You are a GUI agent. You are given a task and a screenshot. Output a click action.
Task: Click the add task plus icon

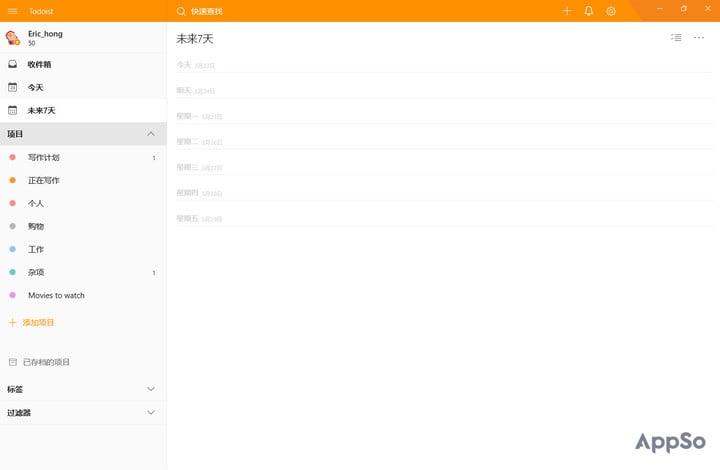coord(567,11)
